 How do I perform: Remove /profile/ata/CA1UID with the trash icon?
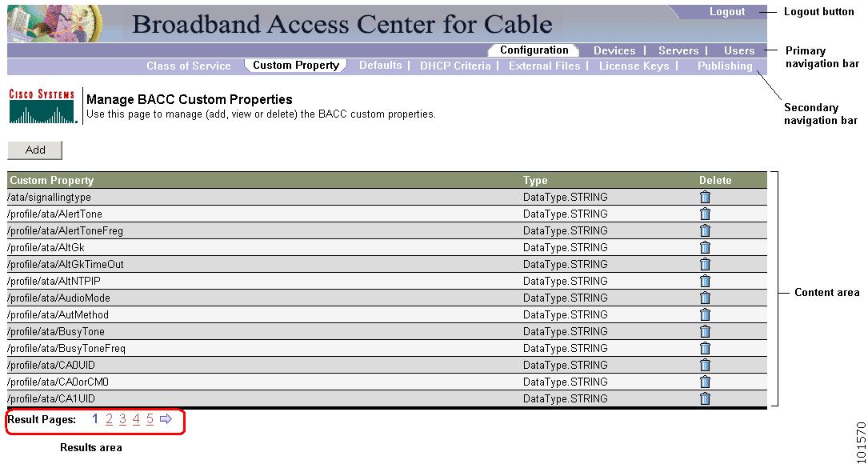click(x=705, y=398)
